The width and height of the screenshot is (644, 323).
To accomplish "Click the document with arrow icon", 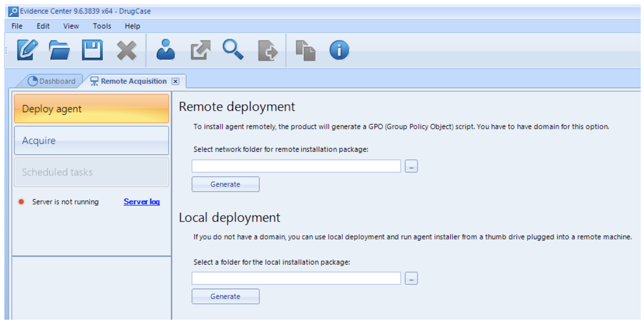I will coord(268,51).
